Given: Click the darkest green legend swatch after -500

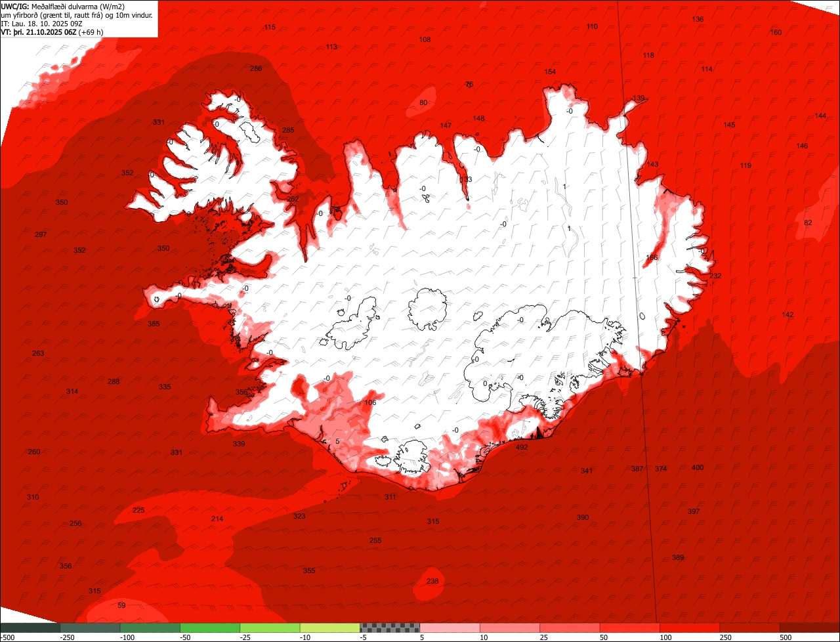Looking at the screenshot, I should tap(30, 628).
